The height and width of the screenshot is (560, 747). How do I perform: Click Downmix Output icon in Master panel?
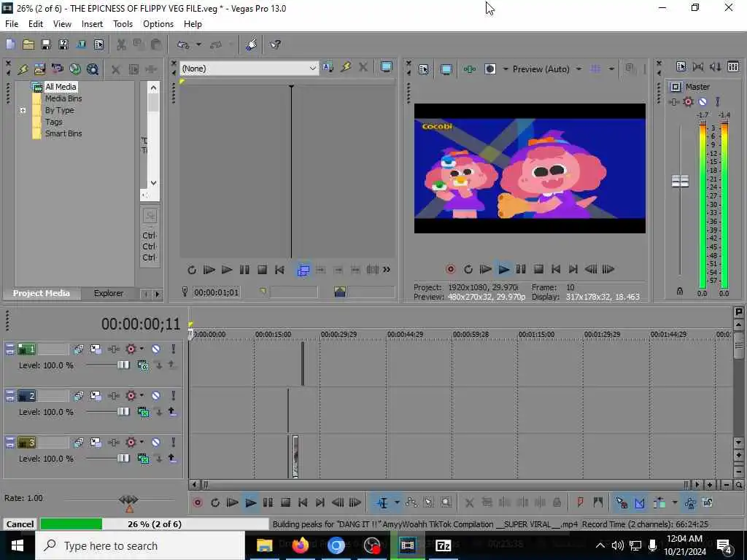pos(698,67)
